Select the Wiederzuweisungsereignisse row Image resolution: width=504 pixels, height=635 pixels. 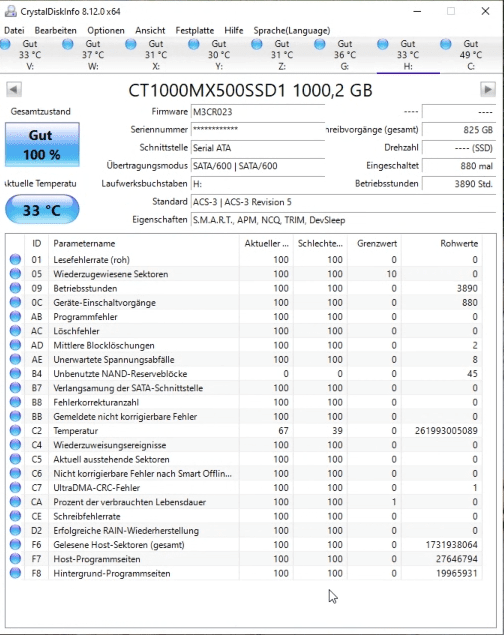(x=245, y=445)
